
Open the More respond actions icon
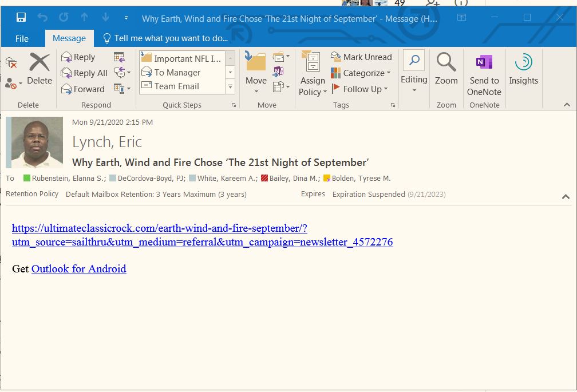(122, 89)
